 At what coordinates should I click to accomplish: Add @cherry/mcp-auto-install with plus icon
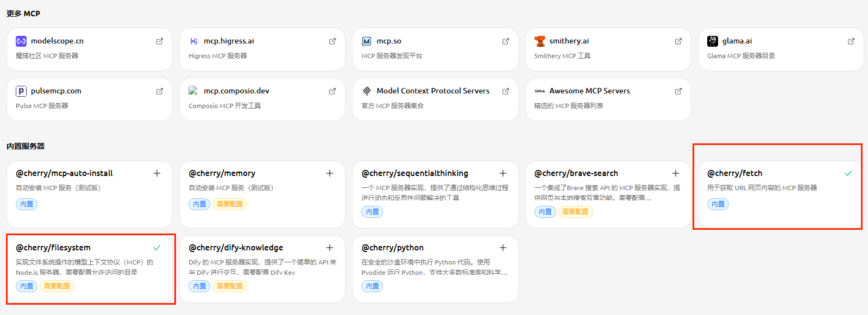coord(157,173)
